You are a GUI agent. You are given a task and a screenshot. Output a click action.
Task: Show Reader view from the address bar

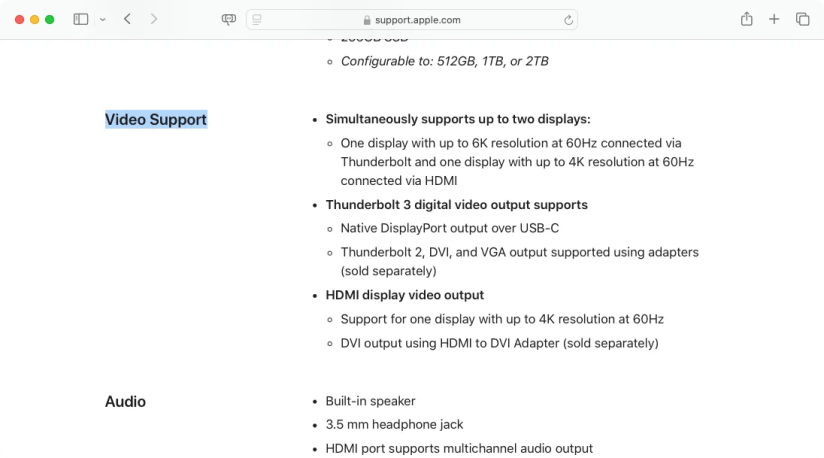[256, 20]
